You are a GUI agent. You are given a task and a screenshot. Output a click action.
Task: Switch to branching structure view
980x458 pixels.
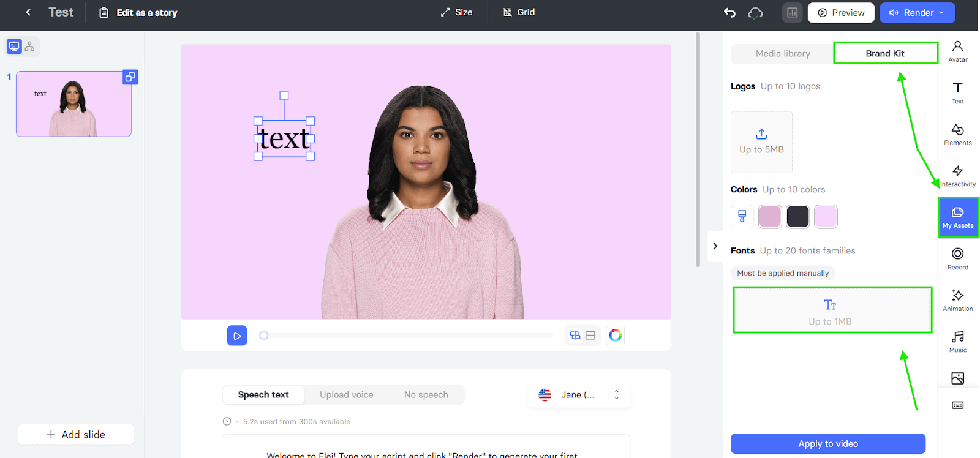pos(30,47)
